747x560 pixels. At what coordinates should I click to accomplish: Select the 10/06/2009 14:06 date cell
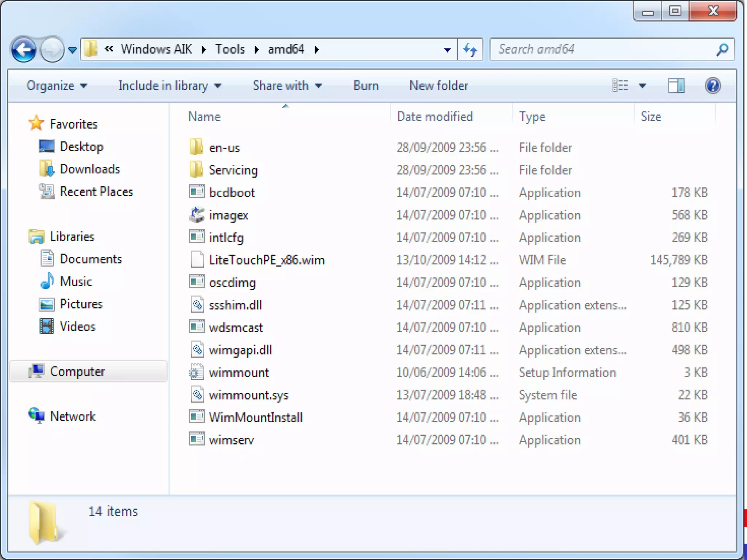[x=447, y=372]
